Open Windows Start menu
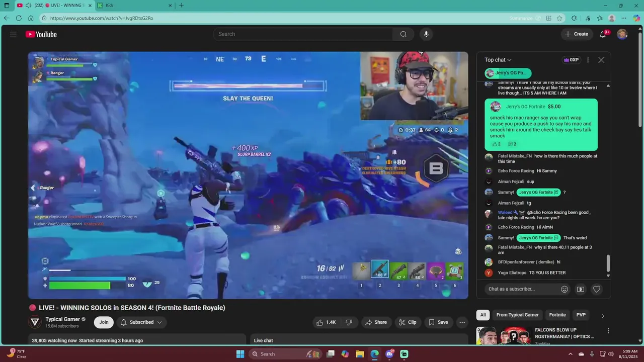644x362 pixels. click(240, 354)
